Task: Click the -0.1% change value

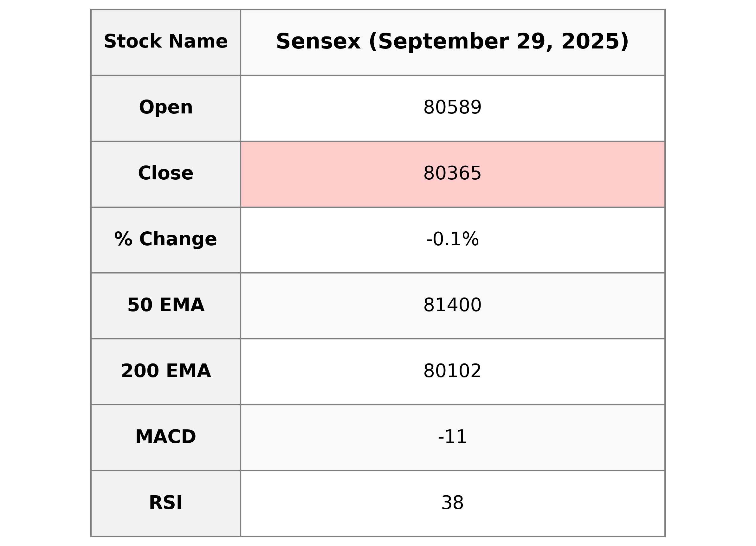Action: [x=452, y=239]
